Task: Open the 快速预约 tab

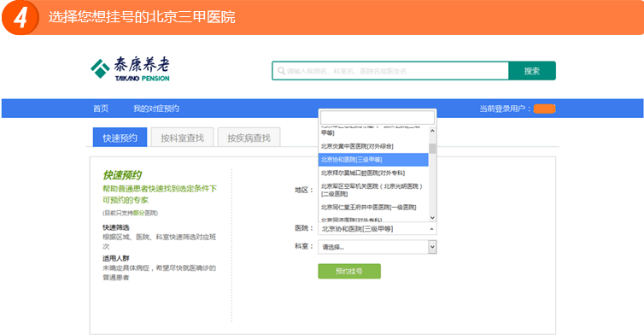Action: 120,138
